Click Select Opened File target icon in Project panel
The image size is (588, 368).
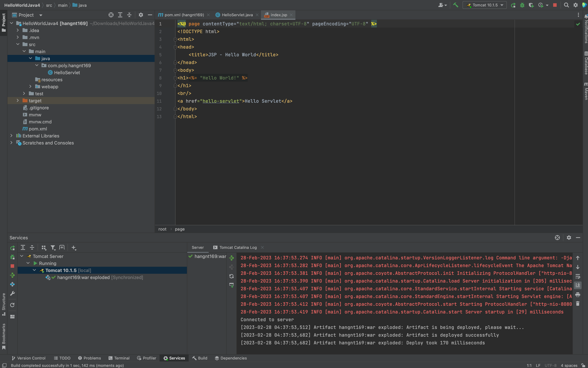[x=111, y=15]
